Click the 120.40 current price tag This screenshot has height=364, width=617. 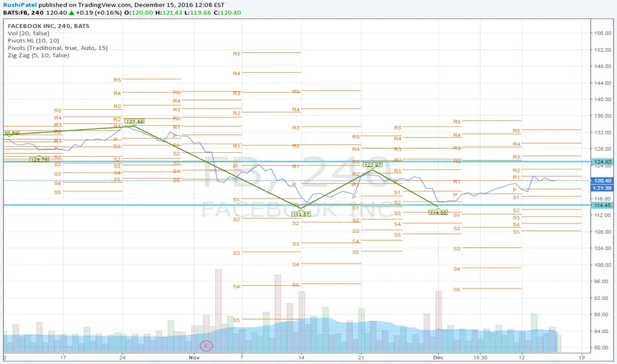[602, 181]
